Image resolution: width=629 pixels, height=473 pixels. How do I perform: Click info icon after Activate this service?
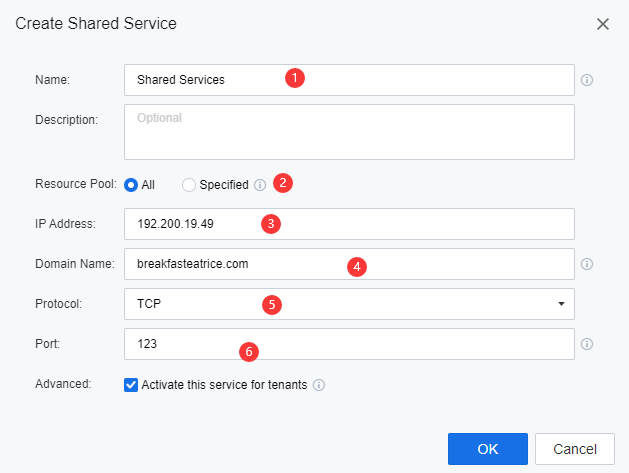(x=319, y=384)
